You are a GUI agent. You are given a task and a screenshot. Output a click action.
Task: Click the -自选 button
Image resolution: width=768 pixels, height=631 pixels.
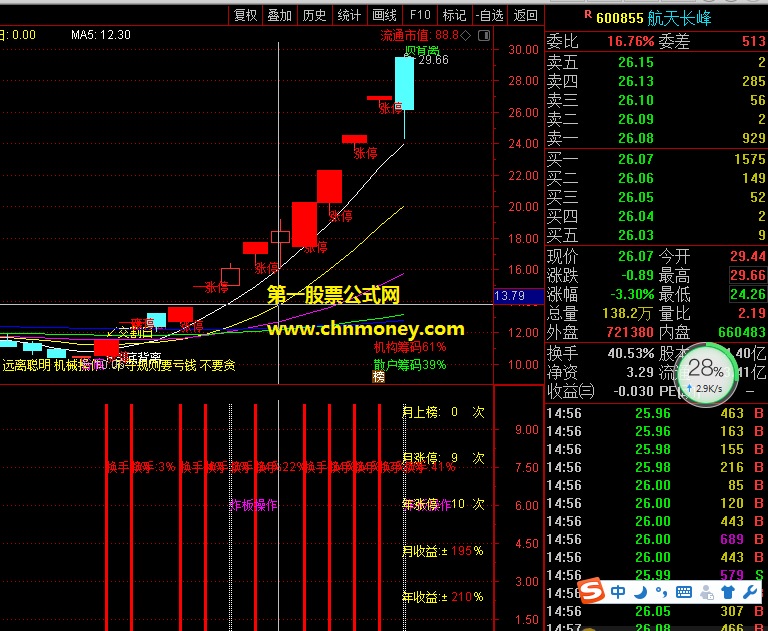point(490,16)
